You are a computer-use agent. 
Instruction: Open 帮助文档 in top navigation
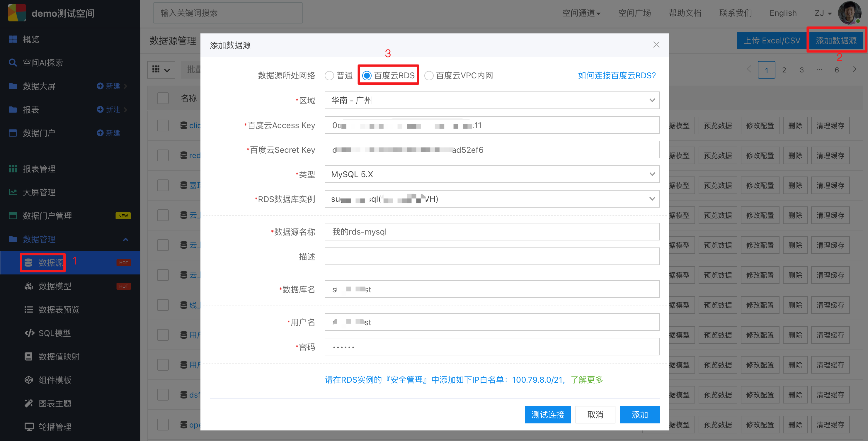coord(685,13)
